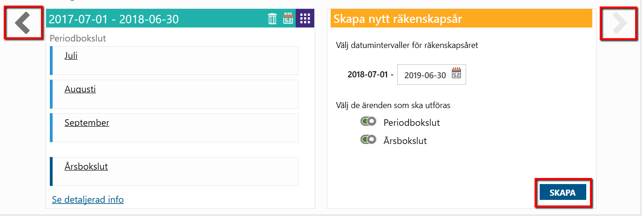Image resolution: width=644 pixels, height=219 pixels.
Task: Follow the Se detaljerad info link
Action: click(x=88, y=199)
